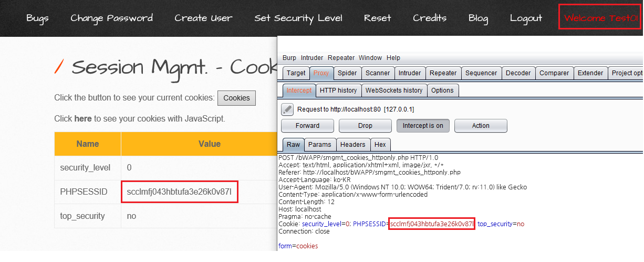Switch to the Raw request view

point(293,145)
